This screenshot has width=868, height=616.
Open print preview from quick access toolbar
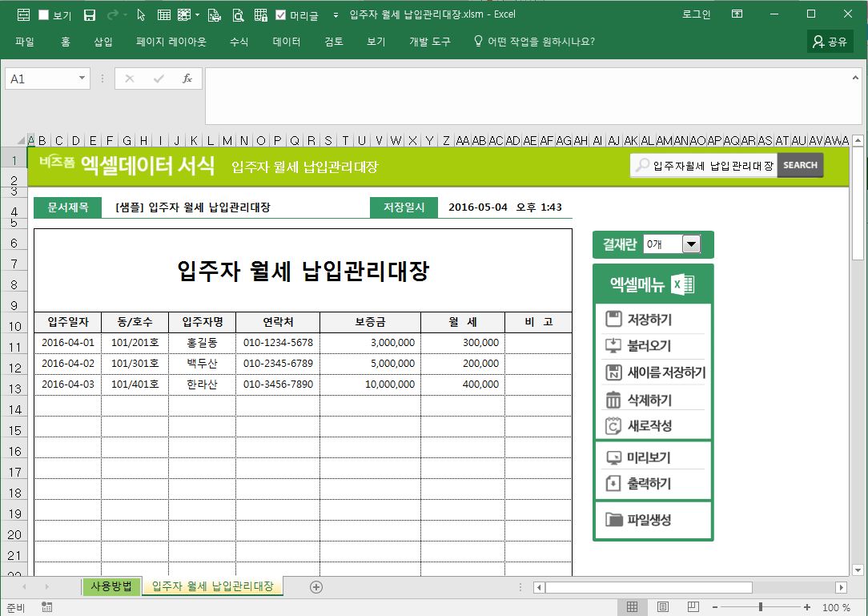click(x=238, y=14)
